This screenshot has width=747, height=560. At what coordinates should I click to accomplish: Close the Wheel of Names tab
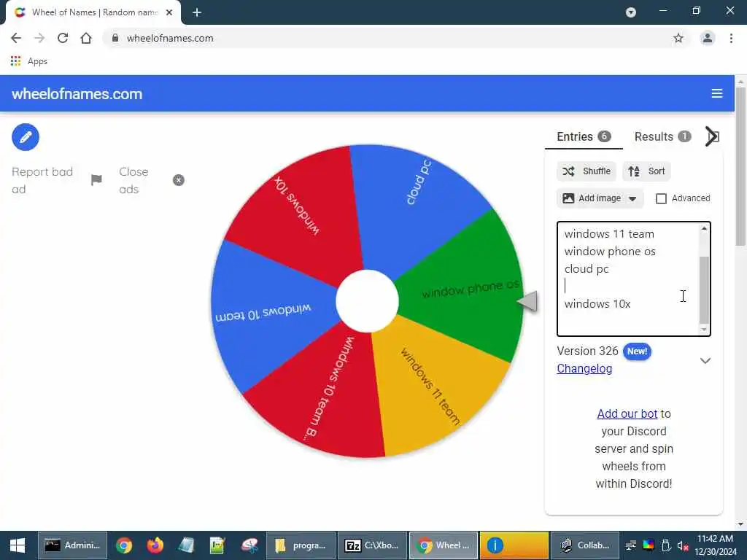[169, 12]
